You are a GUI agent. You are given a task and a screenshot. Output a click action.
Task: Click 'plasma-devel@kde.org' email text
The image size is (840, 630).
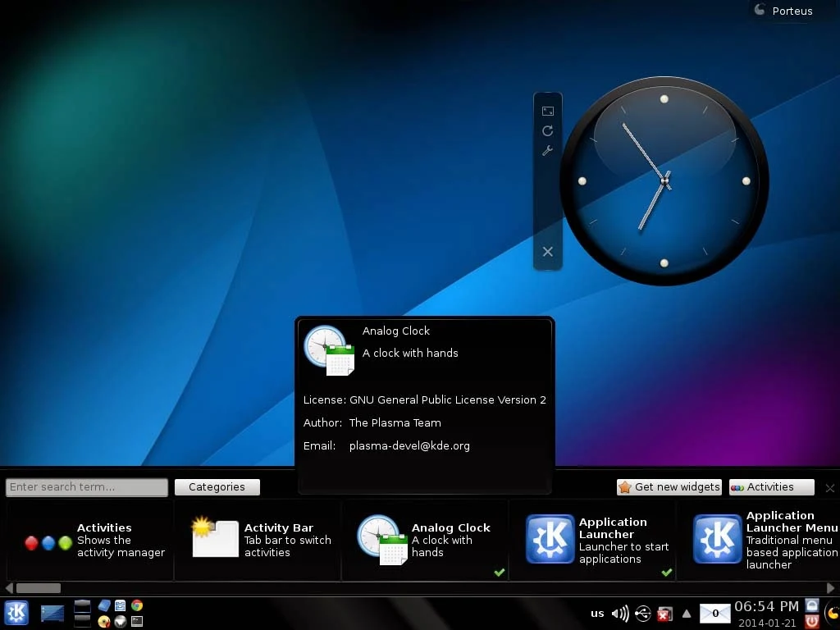click(409, 445)
